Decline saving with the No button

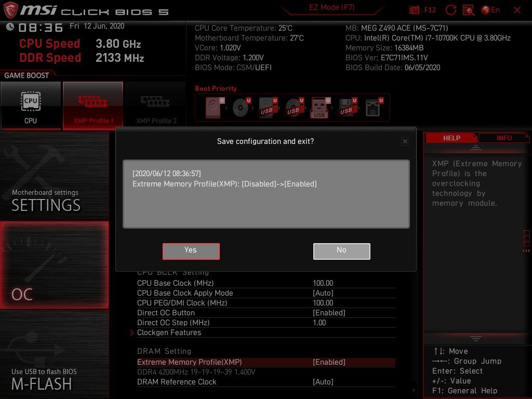coord(342,251)
